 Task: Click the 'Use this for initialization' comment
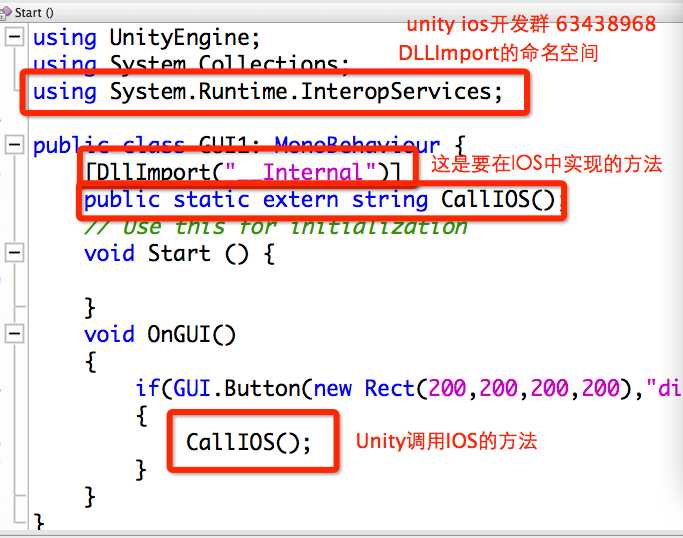click(x=276, y=227)
